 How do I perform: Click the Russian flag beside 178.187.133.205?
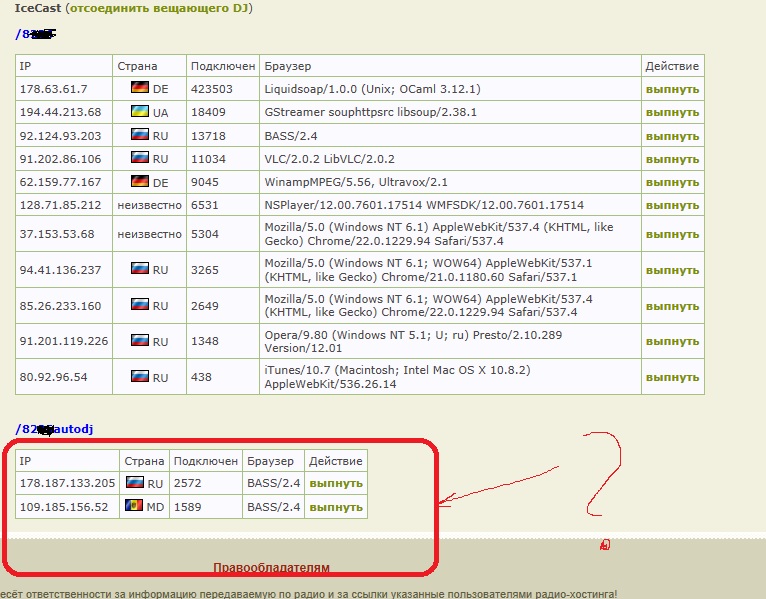coord(133,483)
